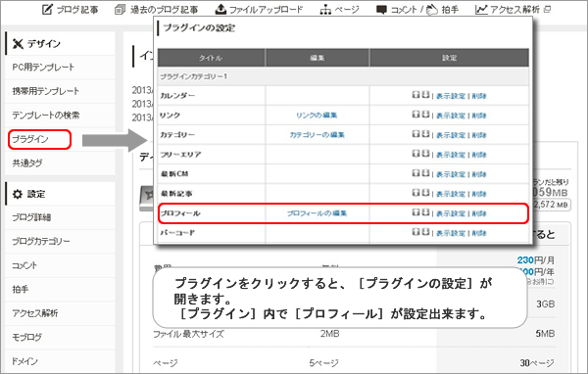Click the プラグインカテゴリー1 group row
The height and width of the screenshot is (374, 588).
343,76
